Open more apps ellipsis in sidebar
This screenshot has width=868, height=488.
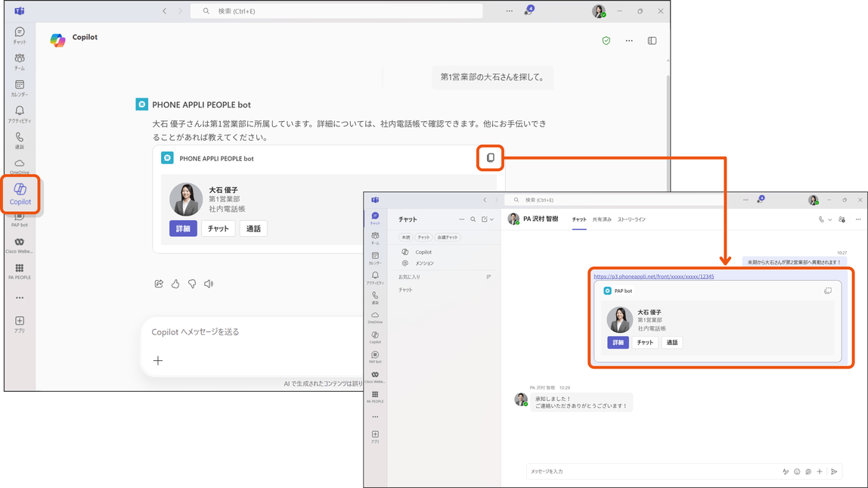click(x=20, y=297)
